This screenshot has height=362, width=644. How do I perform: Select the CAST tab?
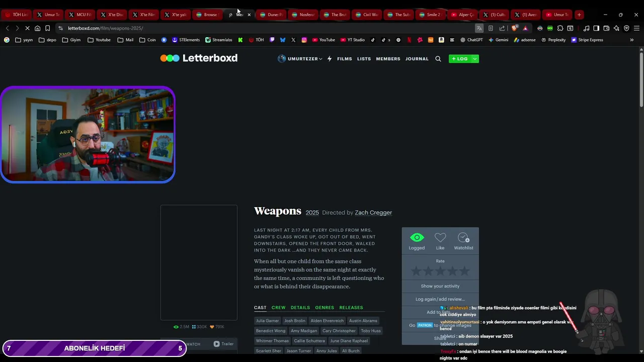point(260,308)
